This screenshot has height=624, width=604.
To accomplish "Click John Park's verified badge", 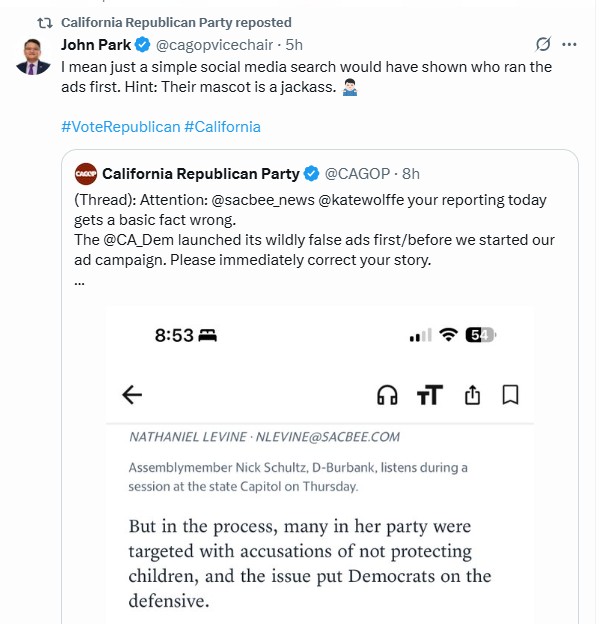I will [143, 45].
